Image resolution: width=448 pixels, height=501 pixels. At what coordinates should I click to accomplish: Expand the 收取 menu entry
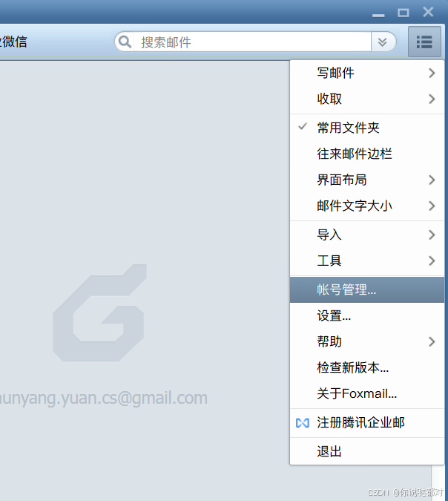367,99
